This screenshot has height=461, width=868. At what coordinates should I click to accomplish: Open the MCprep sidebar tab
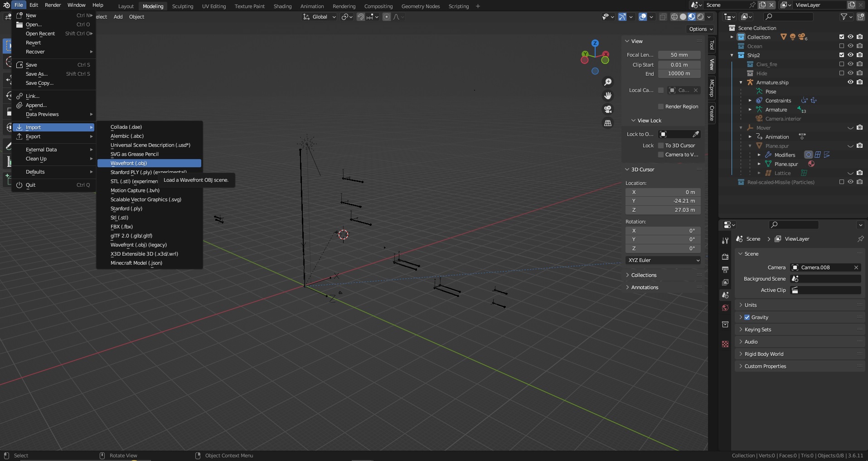712,88
